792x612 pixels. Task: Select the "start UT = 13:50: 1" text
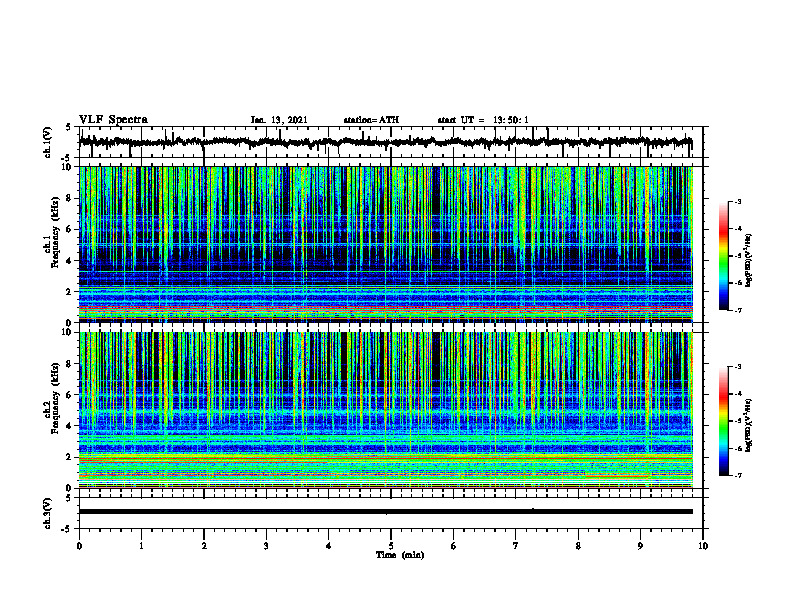coord(483,120)
